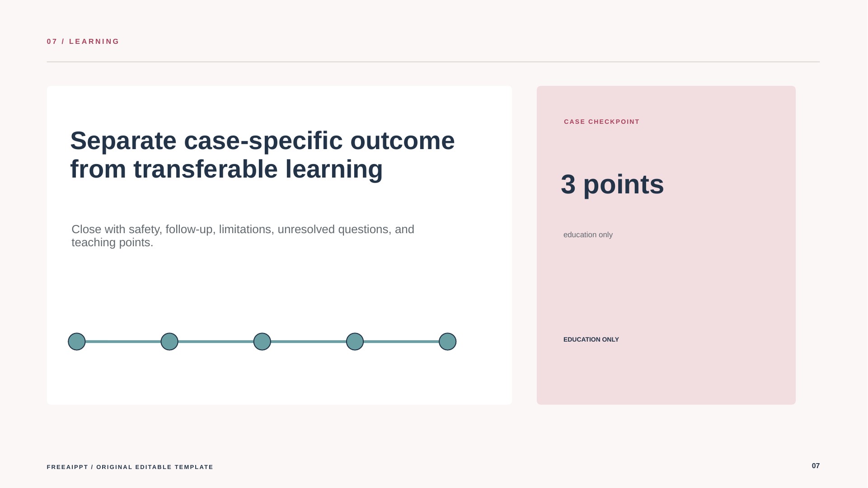Click the line segment between first two dots
The width and height of the screenshot is (868, 488).
[x=123, y=342]
